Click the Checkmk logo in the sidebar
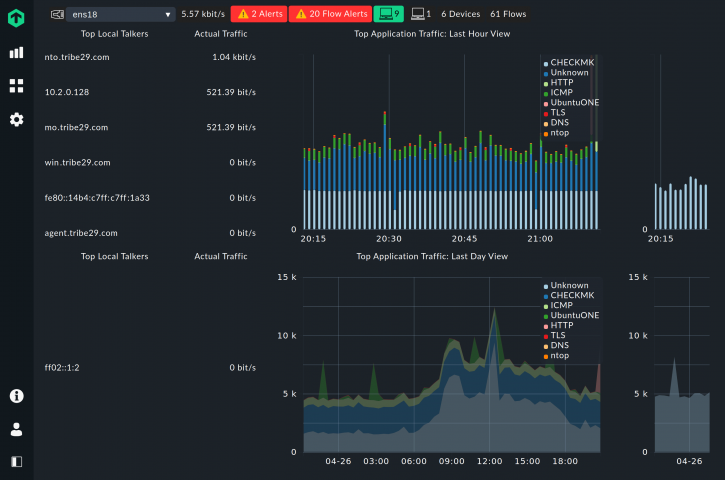 (x=16, y=17)
